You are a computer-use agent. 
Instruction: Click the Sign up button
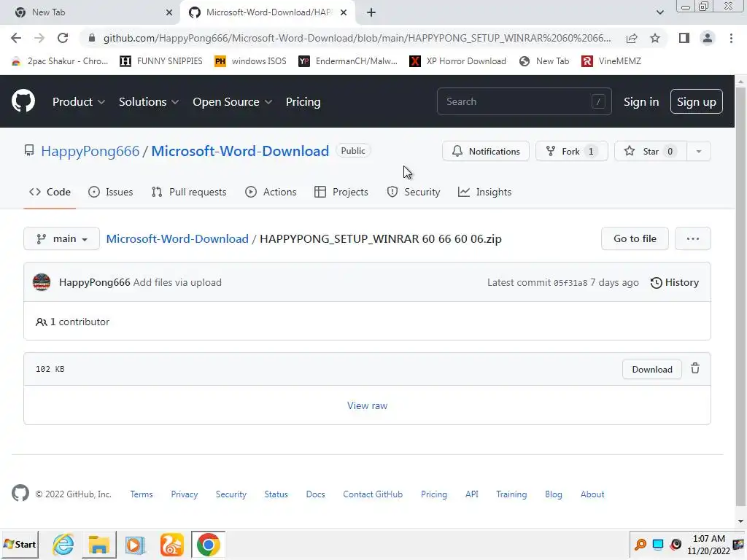696,101
